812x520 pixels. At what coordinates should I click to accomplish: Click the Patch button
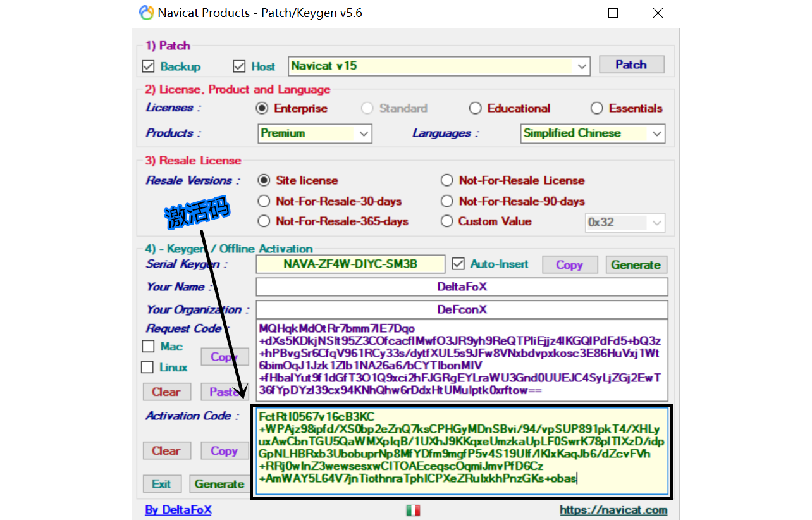631,65
